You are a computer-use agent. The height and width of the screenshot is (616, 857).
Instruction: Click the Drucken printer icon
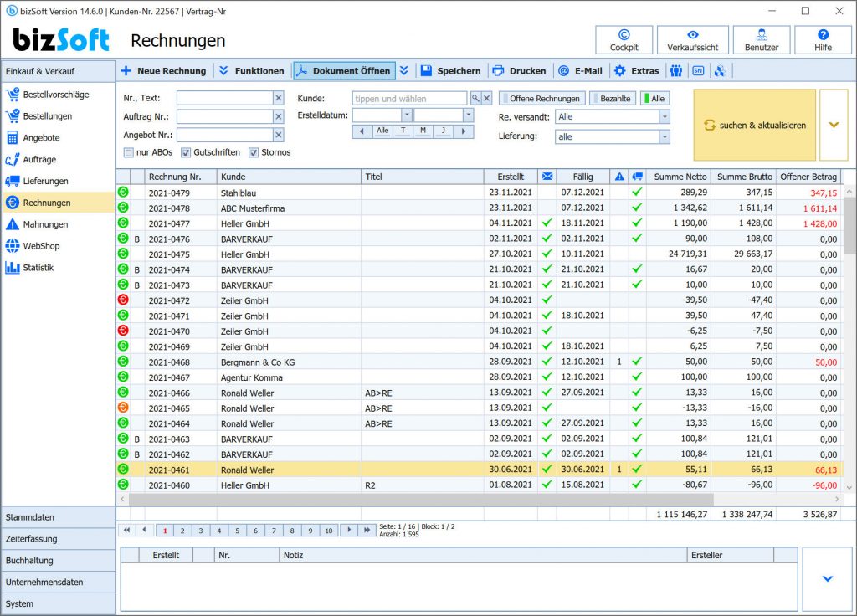(x=498, y=70)
